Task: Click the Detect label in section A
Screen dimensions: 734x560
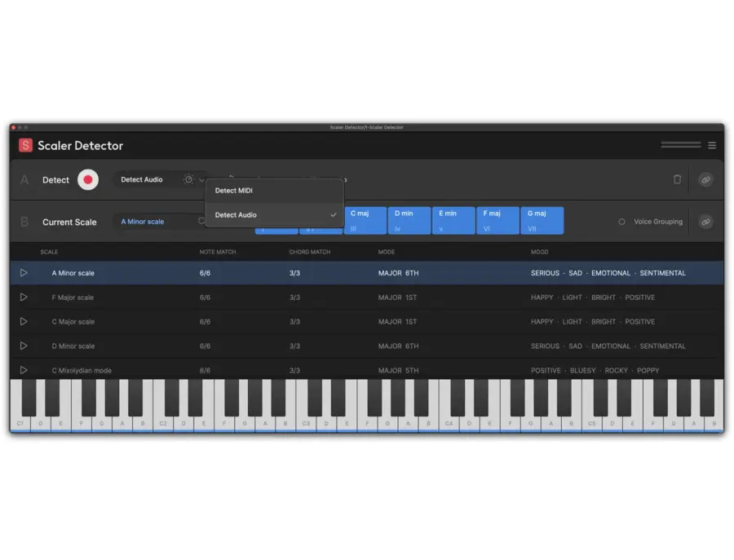Action: (x=55, y=180)
